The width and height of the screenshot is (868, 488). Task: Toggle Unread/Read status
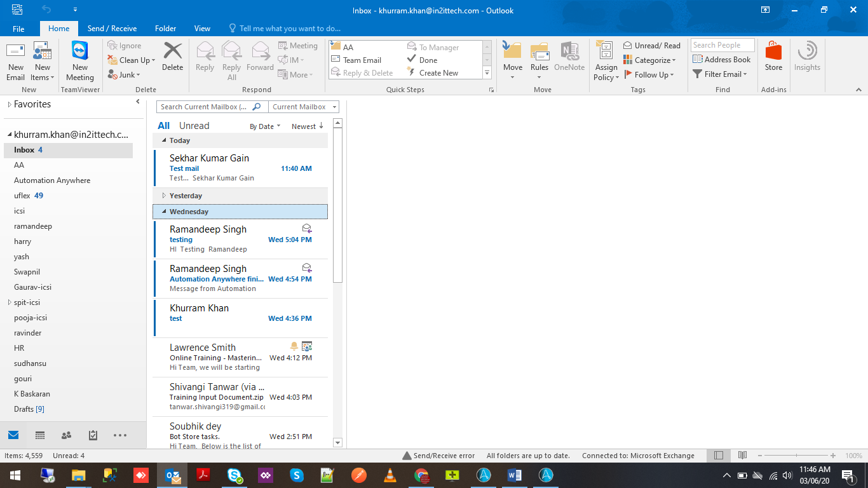pos(651,46)
